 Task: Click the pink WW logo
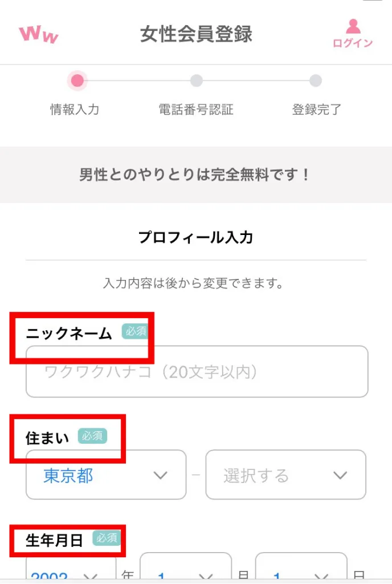tap(39, 35)
